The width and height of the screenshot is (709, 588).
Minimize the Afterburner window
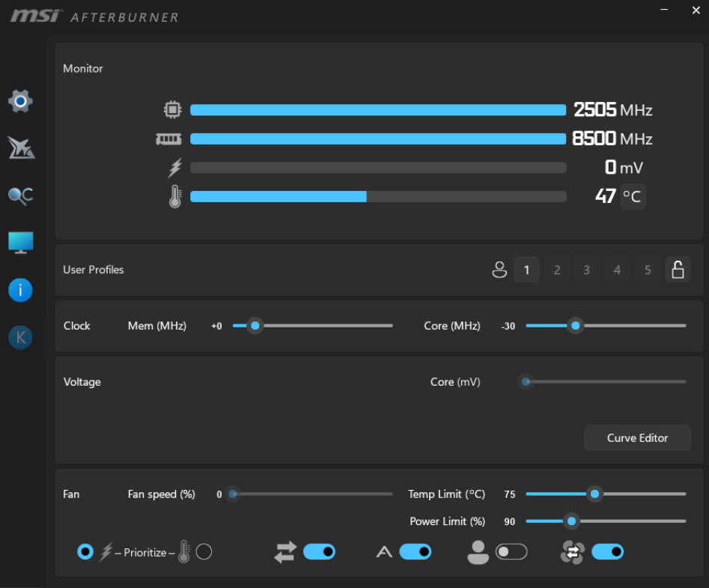click(x=664, y=10)
